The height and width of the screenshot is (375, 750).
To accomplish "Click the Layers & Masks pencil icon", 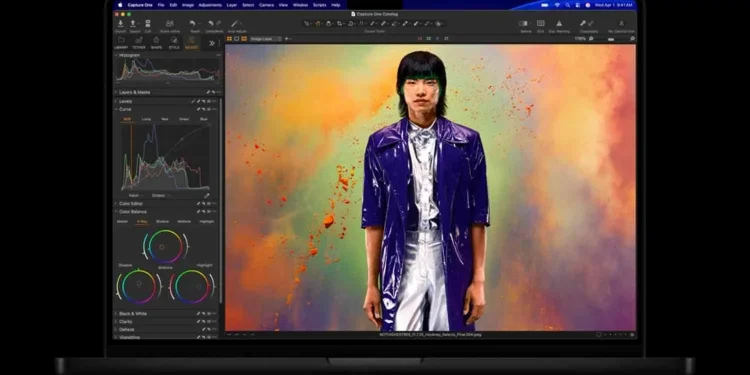I will click(209, 92).
